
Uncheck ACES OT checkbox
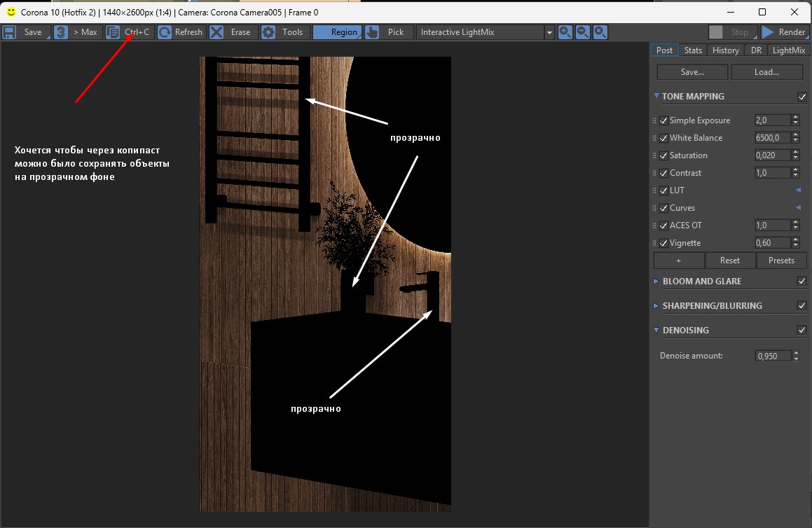[x=663, y=225]
